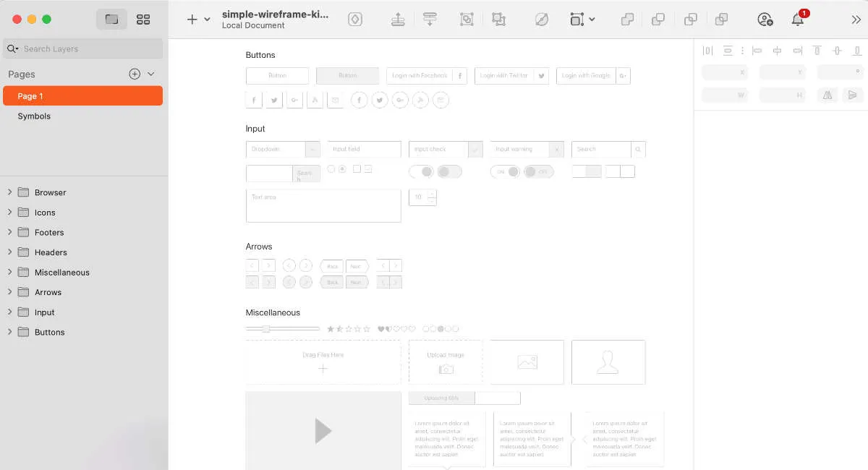
Task: Align layers to right edge
Action: pyautogui.click(x=797, y=51)
